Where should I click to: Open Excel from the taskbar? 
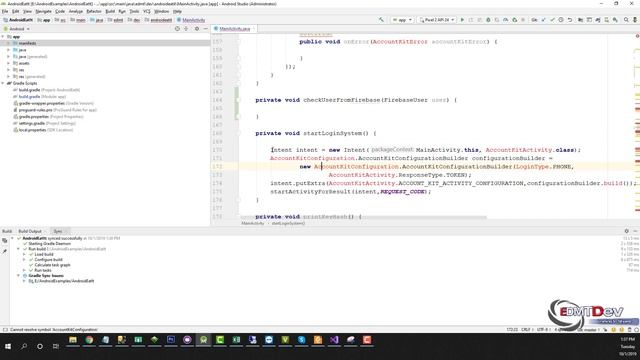tap(236, 340)
